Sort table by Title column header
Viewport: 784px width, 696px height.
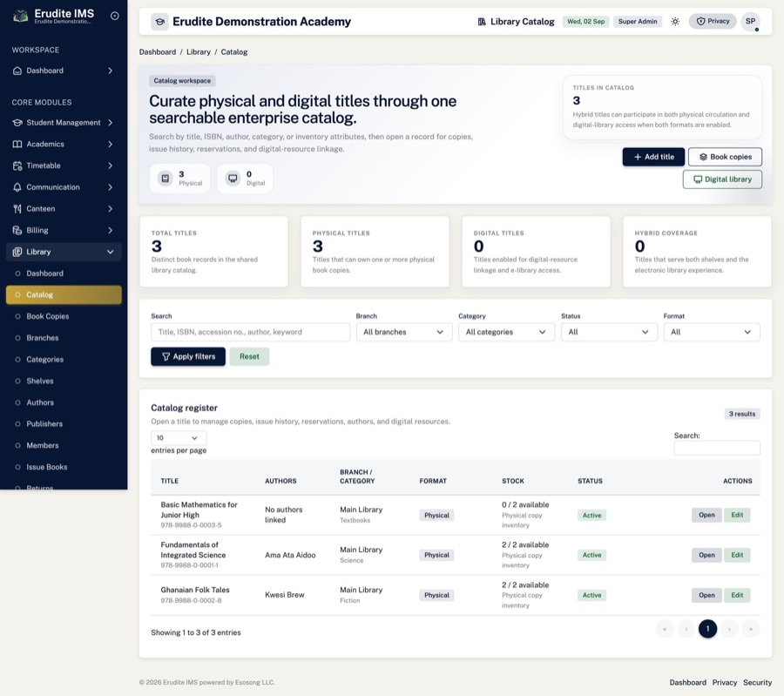170,481
